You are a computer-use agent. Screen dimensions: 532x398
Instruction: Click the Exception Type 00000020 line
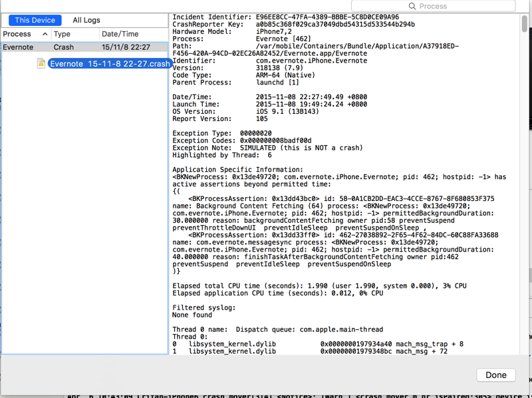point(222,134)
